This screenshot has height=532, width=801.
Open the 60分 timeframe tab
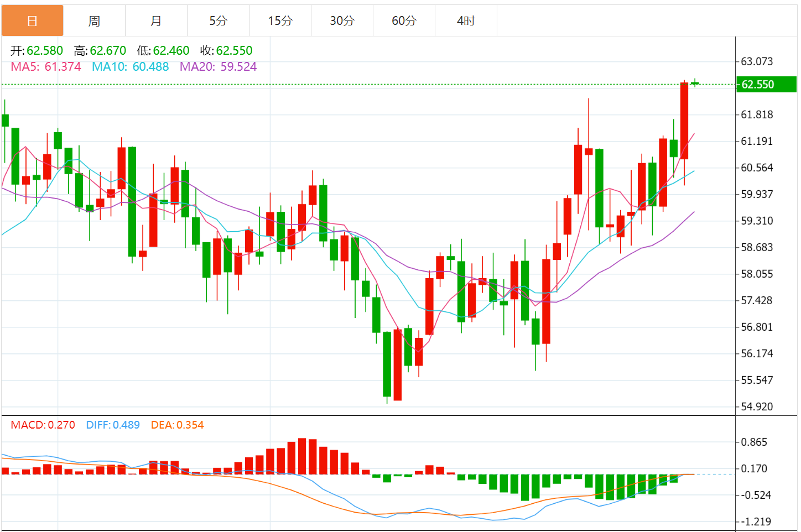coord(404,21)
